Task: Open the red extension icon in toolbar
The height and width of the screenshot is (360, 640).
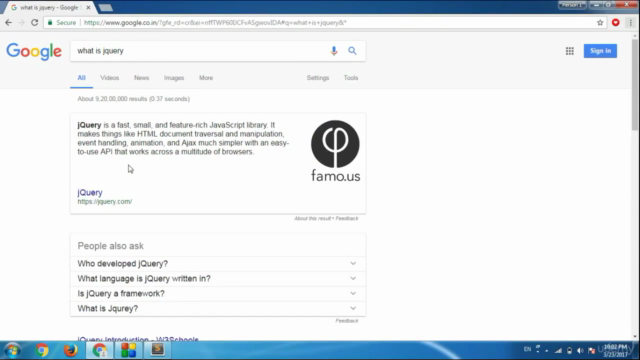Action: coord(616,22)
